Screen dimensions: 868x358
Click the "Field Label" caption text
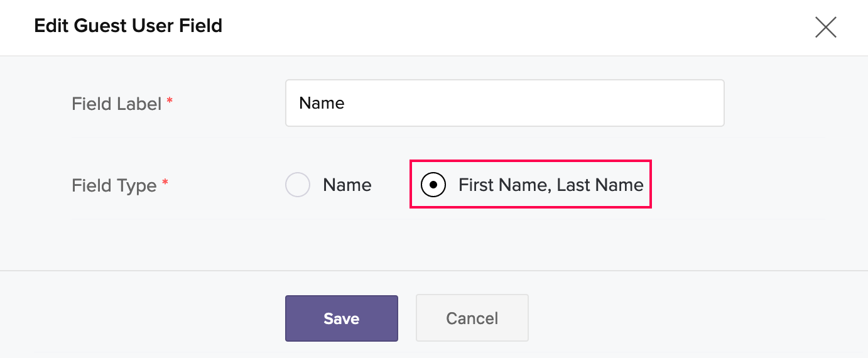click(117, 104)
